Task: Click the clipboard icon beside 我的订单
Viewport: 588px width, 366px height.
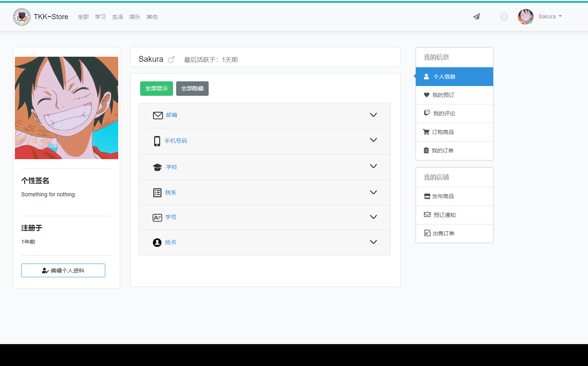Action: [426, 150]
